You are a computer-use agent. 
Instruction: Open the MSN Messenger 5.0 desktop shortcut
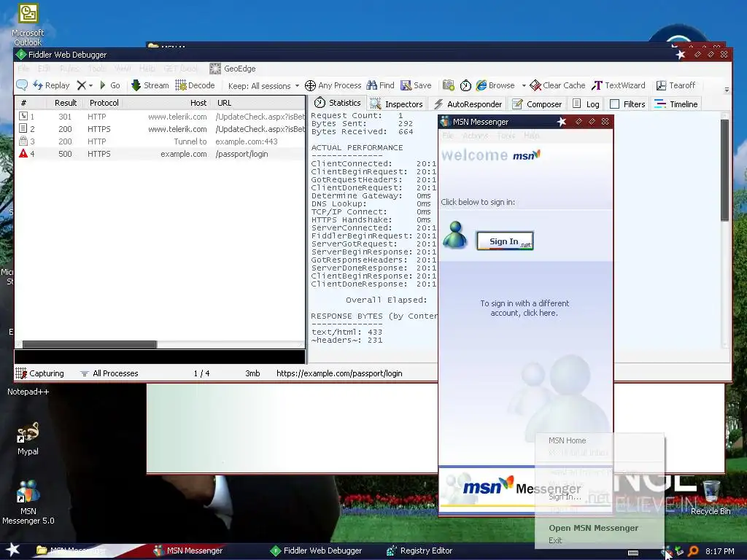click(x=28, y=502)
